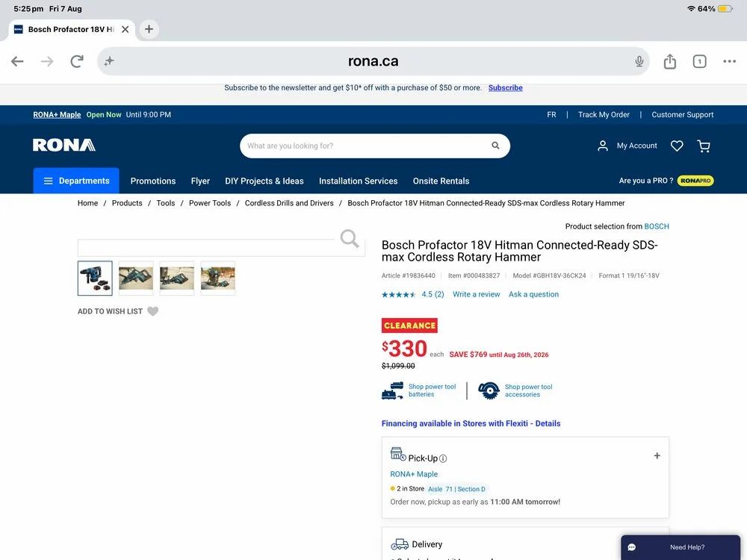Screen dimensions: 747x560
Task: Click the circular saw accessories icon
Action: [489, 391]
